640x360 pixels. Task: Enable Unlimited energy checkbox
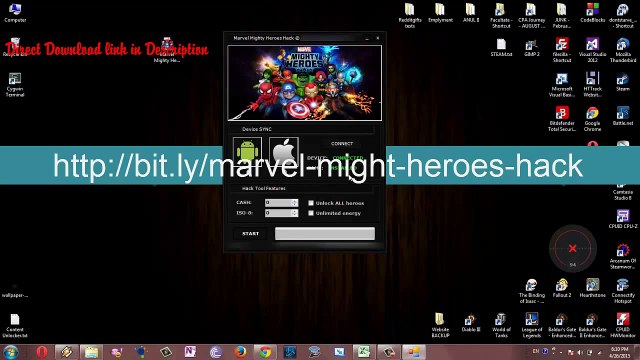click(x=311, y=213)
